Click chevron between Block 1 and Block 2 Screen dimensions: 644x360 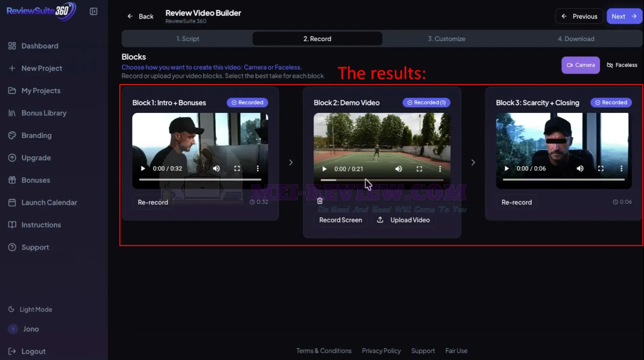click(x=291, y=162)
